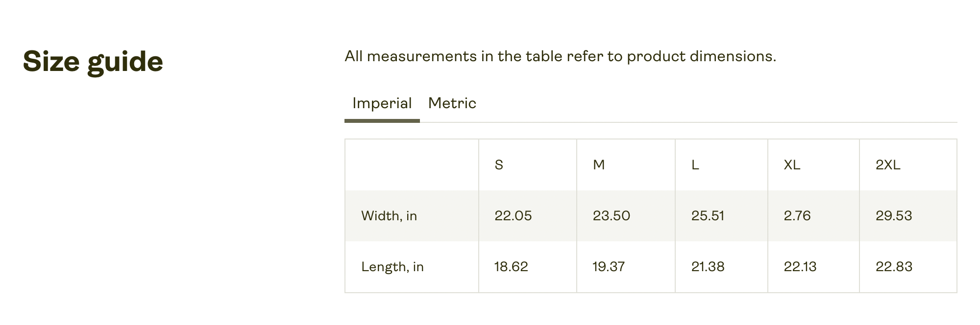Click the "Width, in" row label
Image resolution: width=980 pixels, height=325 pixels.
[389, 216]
